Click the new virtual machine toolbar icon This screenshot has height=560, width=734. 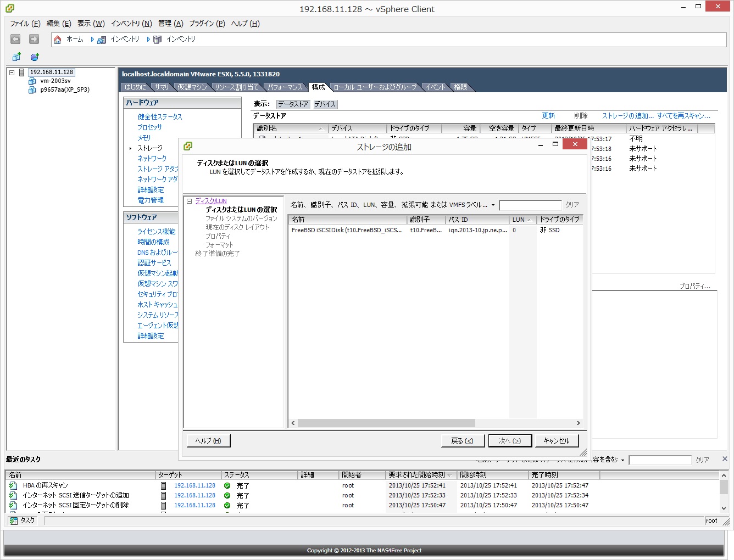tap(16, 57)
